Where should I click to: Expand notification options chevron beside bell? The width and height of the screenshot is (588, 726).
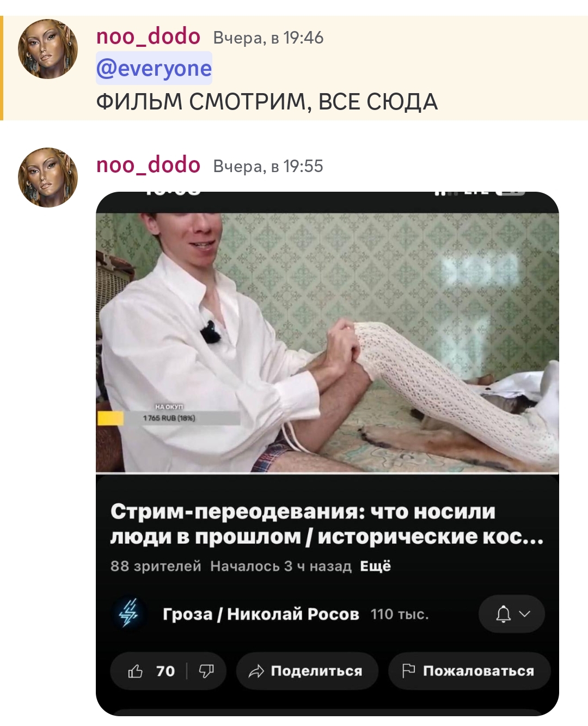click(525, 614)
